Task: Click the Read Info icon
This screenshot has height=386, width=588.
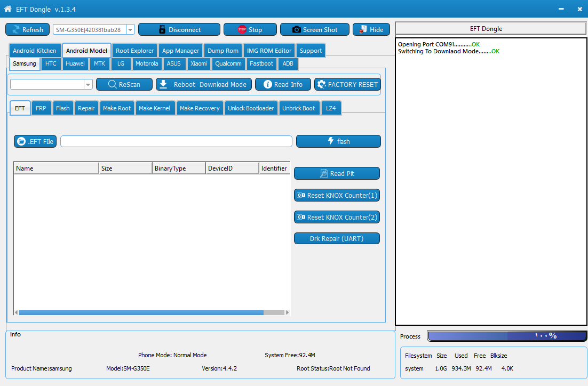Action: click(x=267, y=84)
